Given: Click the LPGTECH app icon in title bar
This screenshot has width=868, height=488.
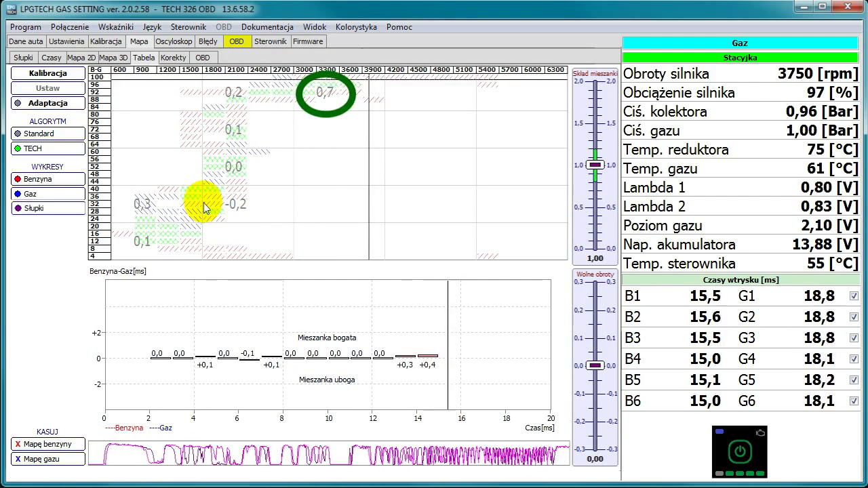Looking at the screenshot, I should tap(11, 9).
